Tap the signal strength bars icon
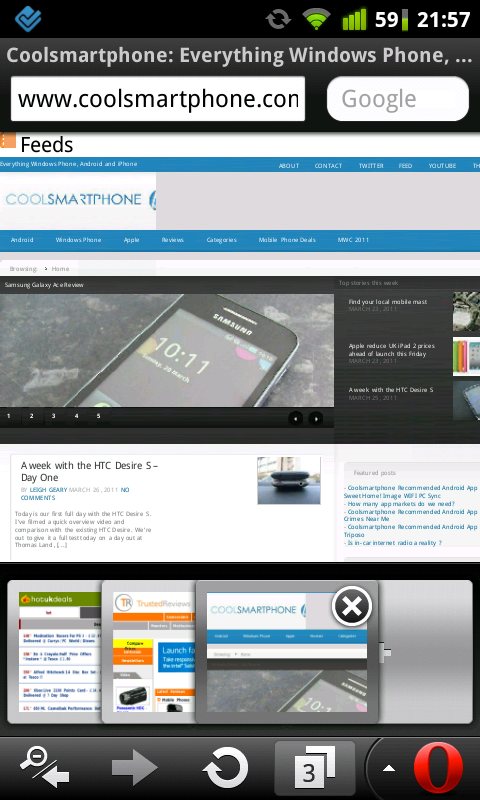The width and height of the screenshot is (480, 800). tap(355, 19)
